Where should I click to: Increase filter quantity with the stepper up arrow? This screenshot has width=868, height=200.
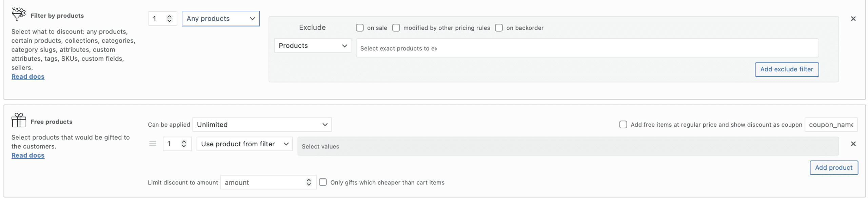tap(169, 16)
